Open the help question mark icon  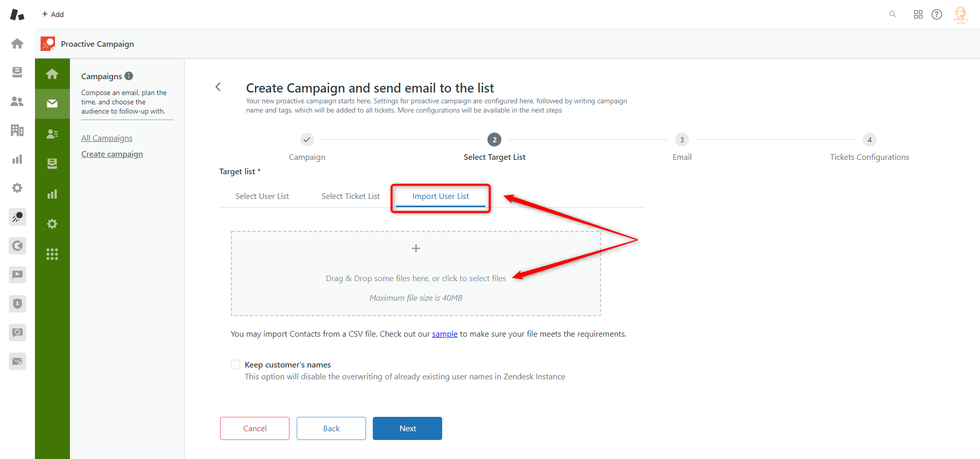tap(937, 14)
